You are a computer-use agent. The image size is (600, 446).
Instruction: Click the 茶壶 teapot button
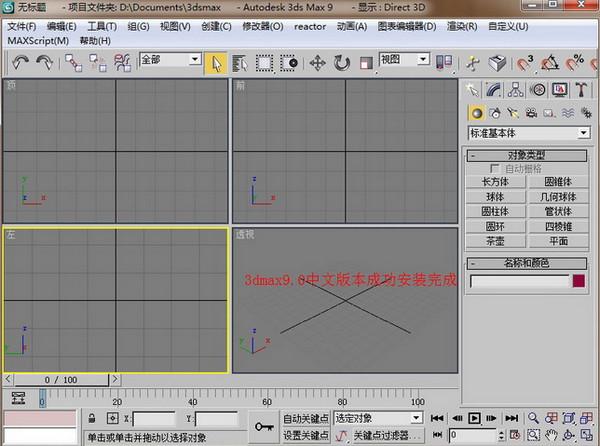(x=496, y=241)
